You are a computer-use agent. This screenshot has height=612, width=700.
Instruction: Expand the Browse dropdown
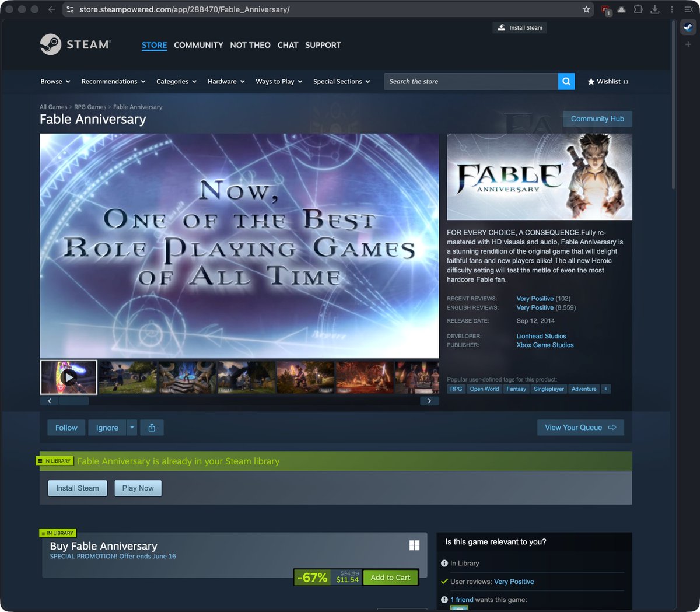tap(55, 82)
